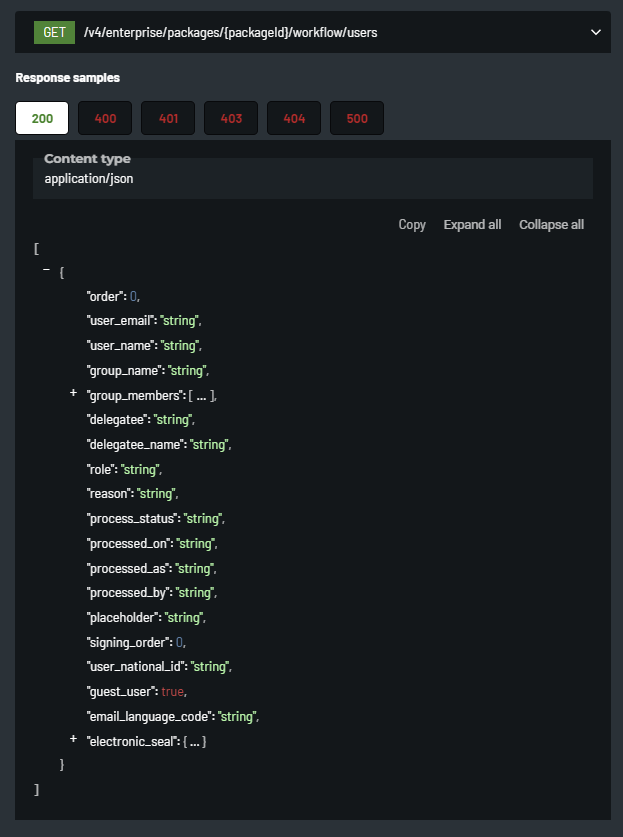Click the collapsed electronic_seal ellipsis
This screenshot has height=837, width=623.
194,741
